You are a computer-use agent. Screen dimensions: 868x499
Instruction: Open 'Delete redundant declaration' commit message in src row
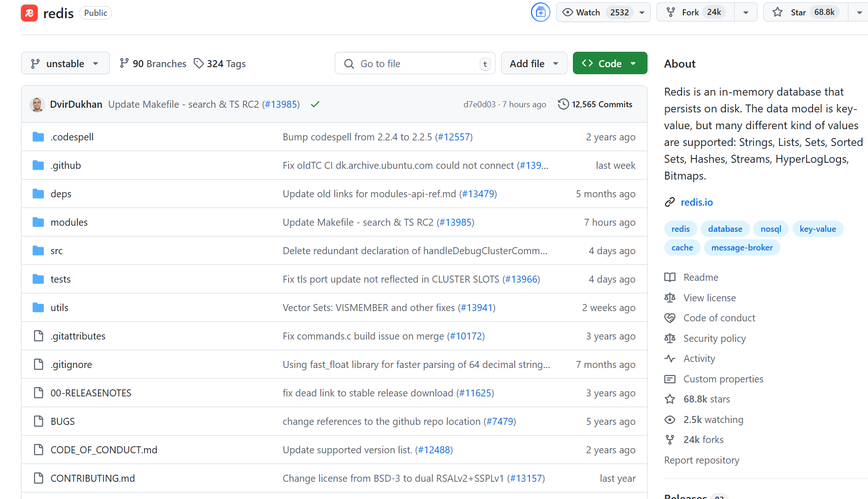click(415, 251)
